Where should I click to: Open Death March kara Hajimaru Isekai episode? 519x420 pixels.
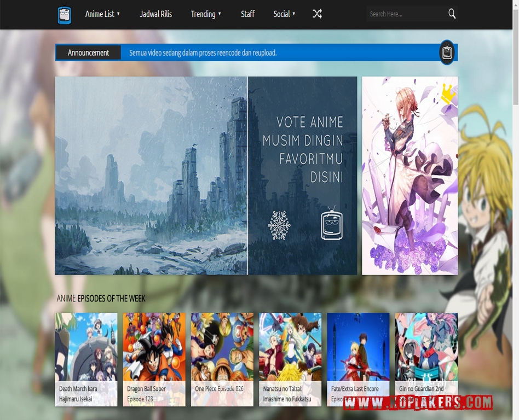pos(86,359)
